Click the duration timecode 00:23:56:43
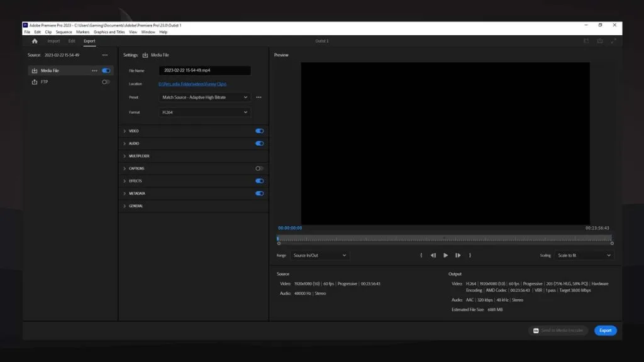 click(x=597, y=228)
